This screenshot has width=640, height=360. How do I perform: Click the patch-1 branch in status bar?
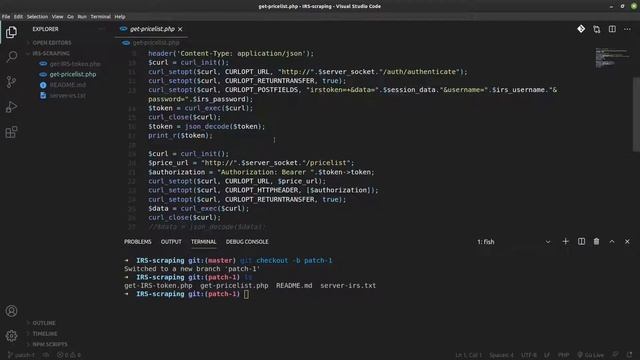coord(21,355)
